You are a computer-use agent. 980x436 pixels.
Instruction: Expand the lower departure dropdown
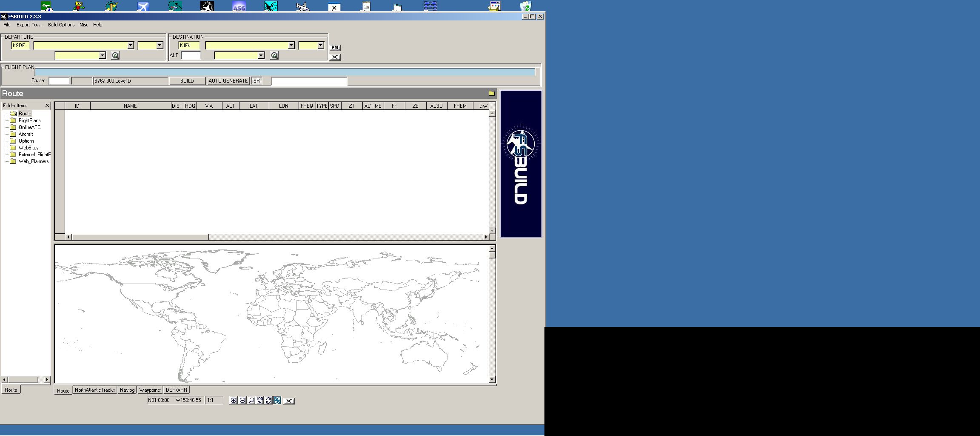(102, 55)
